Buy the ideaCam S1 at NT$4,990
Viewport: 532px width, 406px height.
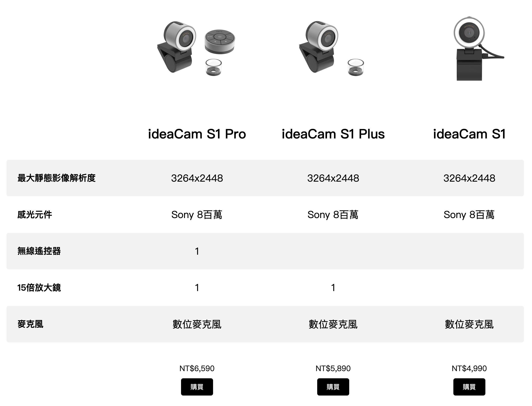click(x=469, y=387)
